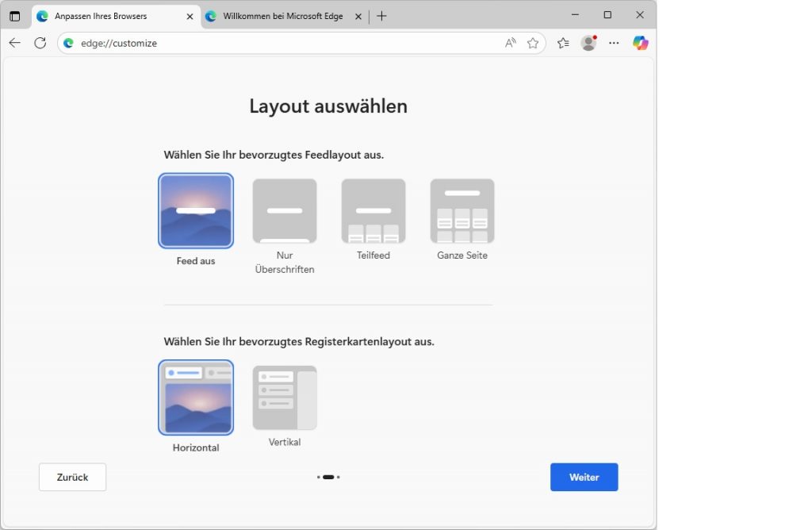Select the Horizontal tab layout thumbnail
Screen dimensions: 812x530
click(196, 397)
